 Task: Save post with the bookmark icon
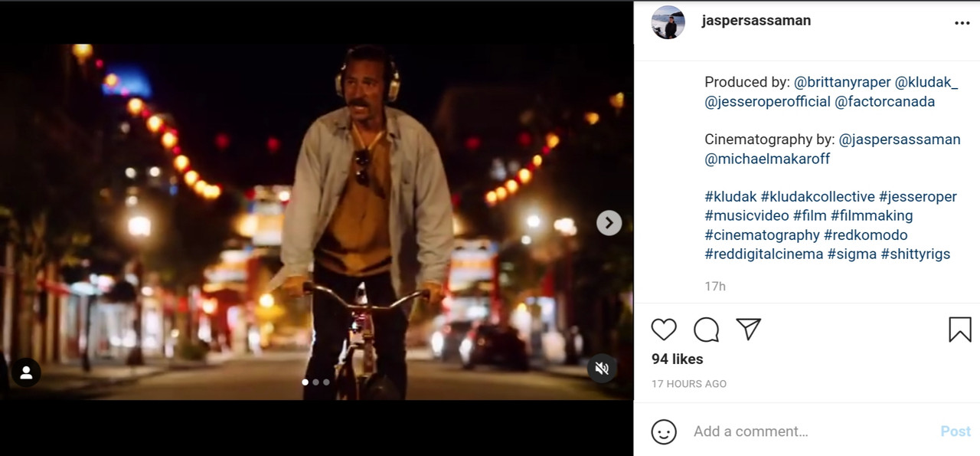point(960,330)
